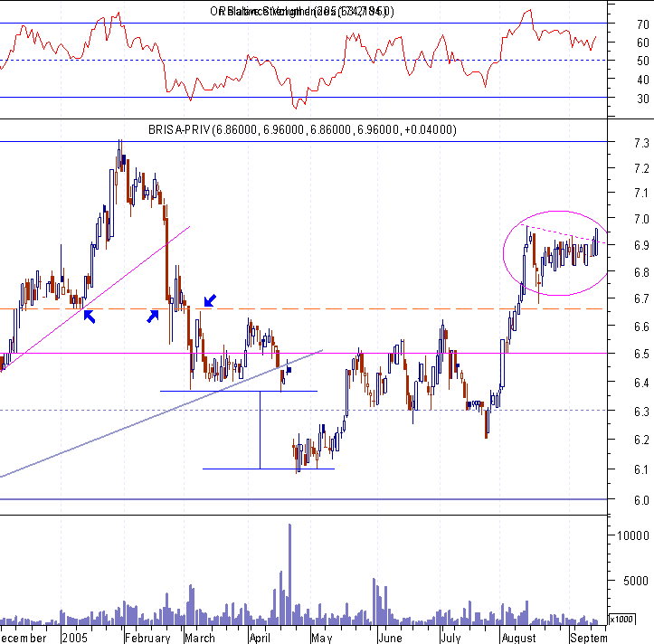The height and width of the screenshot is (644, 654).
Task: Click the July label on date axis
Action: click(x=450, y=638)
